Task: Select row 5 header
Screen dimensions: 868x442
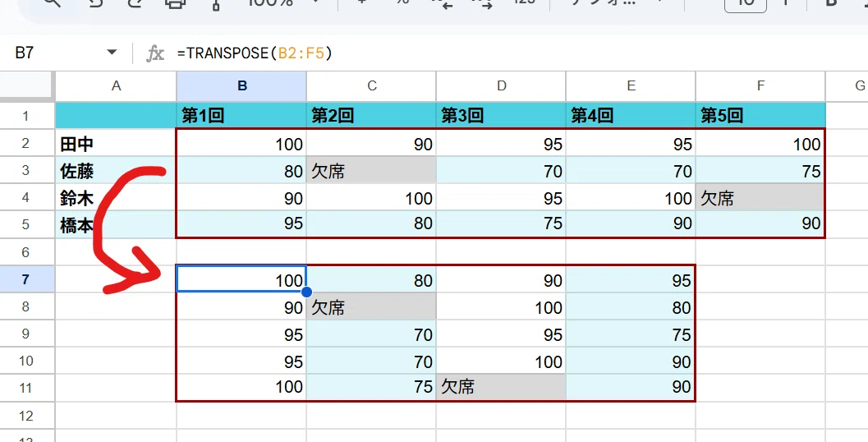Action: 27,224
